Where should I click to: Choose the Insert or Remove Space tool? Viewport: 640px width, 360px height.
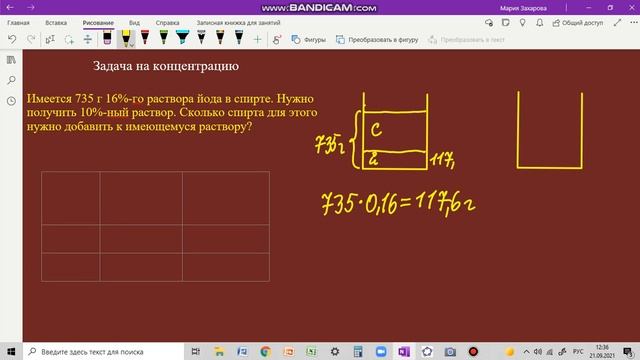coord(88,40)
